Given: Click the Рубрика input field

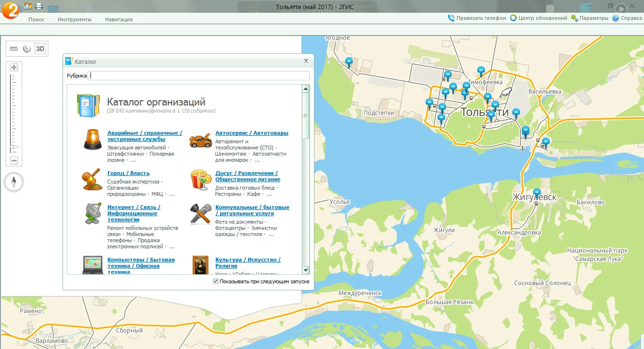Looking at the screenshot, I should pos(199,76).
